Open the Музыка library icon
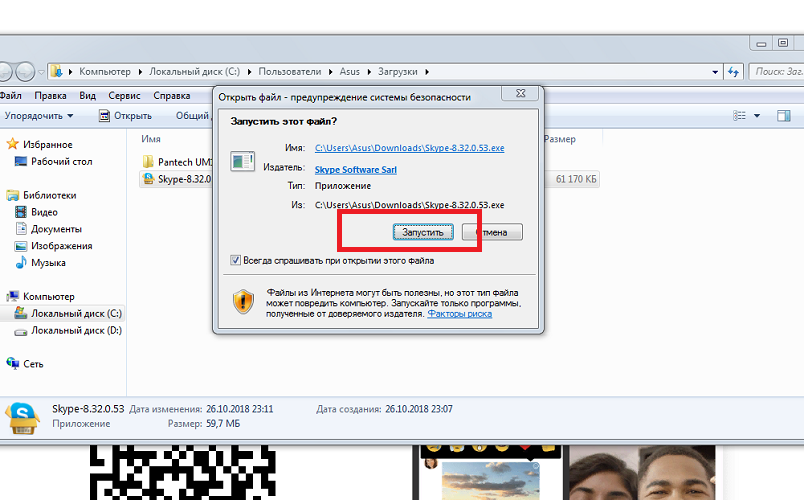Screen dimensions: 804x500 pyautogui.click(x=21, y=263)
